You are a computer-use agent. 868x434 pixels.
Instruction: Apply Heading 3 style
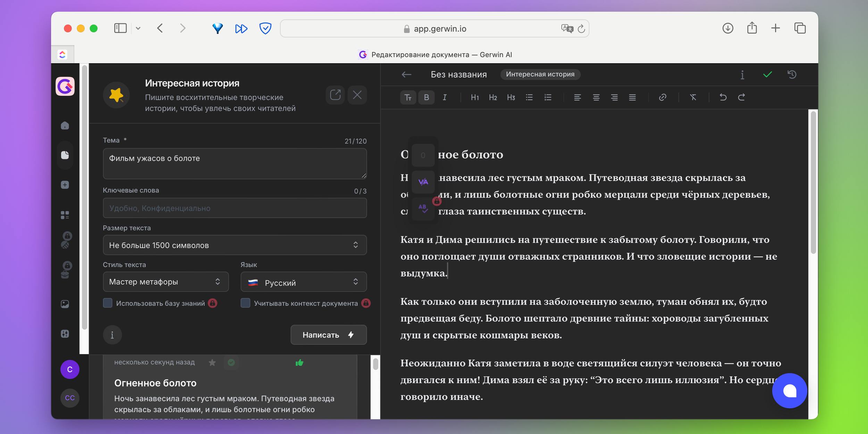point(511,98)
